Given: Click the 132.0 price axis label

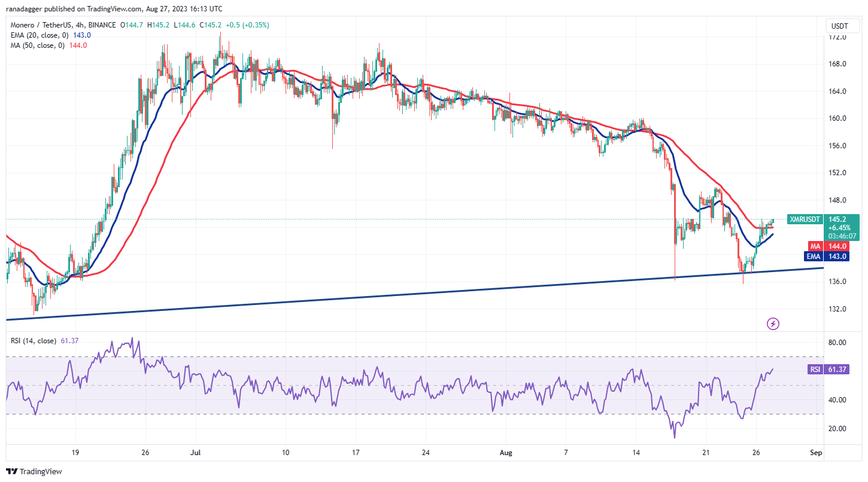Looking at the screenshot, I should [836, 309].
